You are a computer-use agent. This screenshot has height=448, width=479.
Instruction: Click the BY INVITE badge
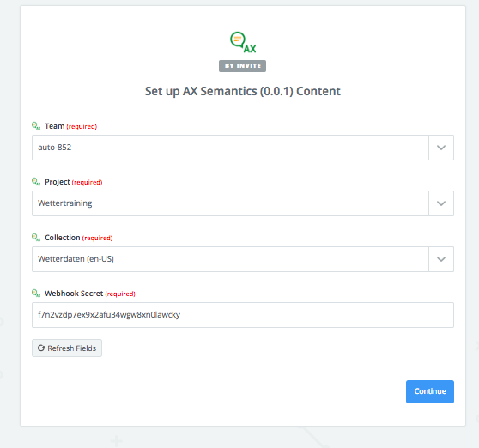(x=243, y=66)
